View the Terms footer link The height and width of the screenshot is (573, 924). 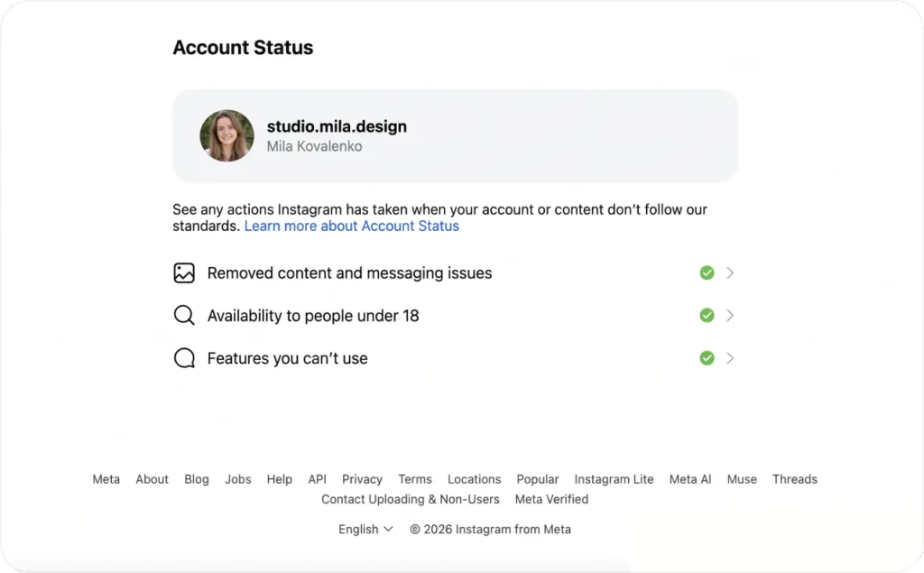coord(415,479)
